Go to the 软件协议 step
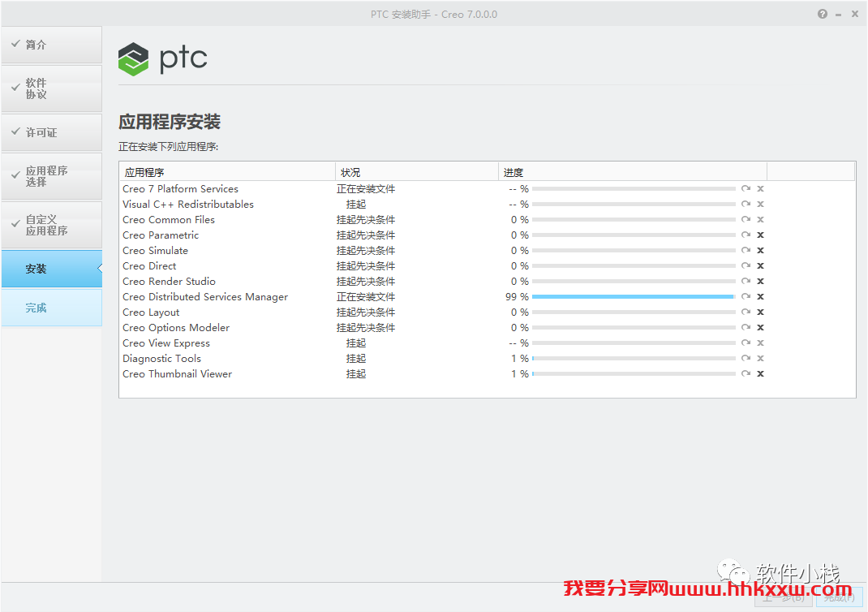 pos(51,88)
